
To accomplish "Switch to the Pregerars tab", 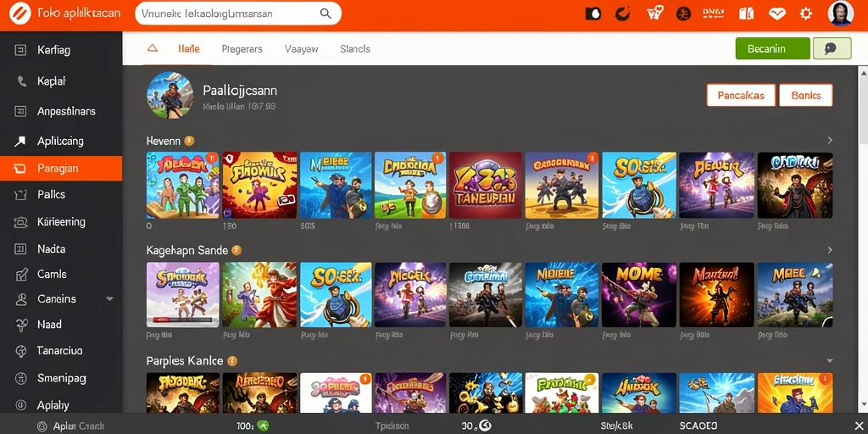I will click(242, 48).
